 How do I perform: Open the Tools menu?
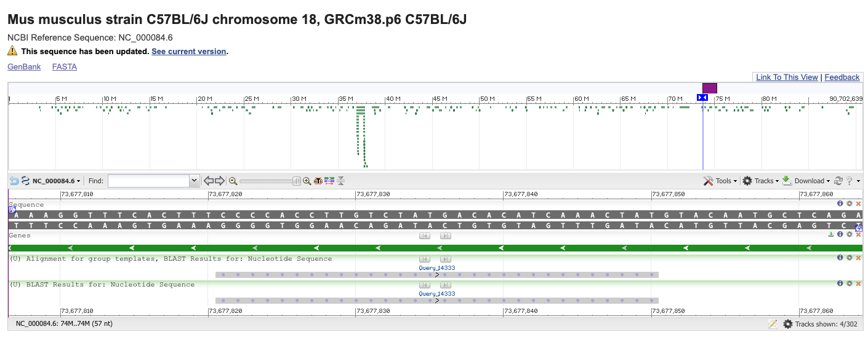pyautogui.click(x=720, y=181)
